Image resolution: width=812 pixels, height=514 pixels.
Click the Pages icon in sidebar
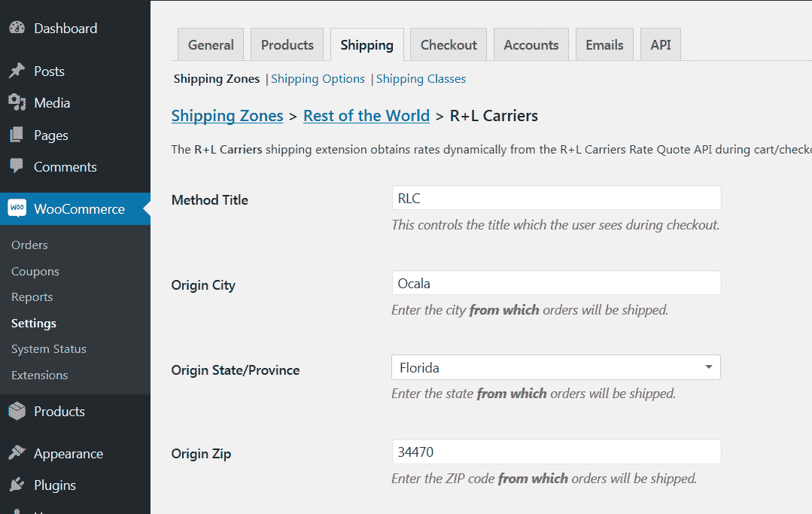[17, 135]
